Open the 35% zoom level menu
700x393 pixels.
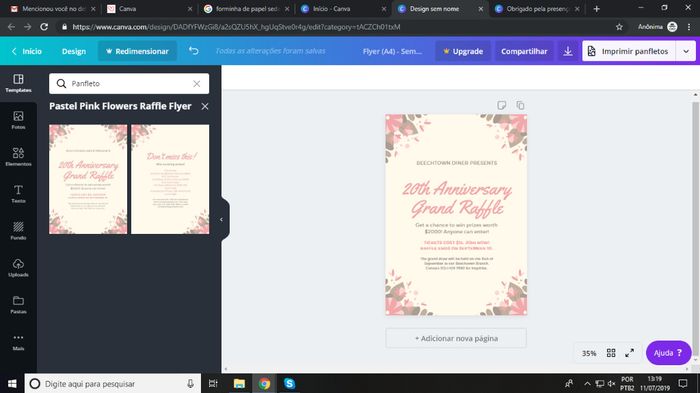point(589,353)
